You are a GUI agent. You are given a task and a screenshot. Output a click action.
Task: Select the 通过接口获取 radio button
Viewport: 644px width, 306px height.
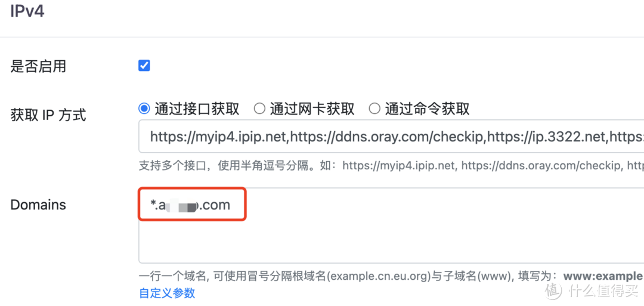click(x=144, y=109)
